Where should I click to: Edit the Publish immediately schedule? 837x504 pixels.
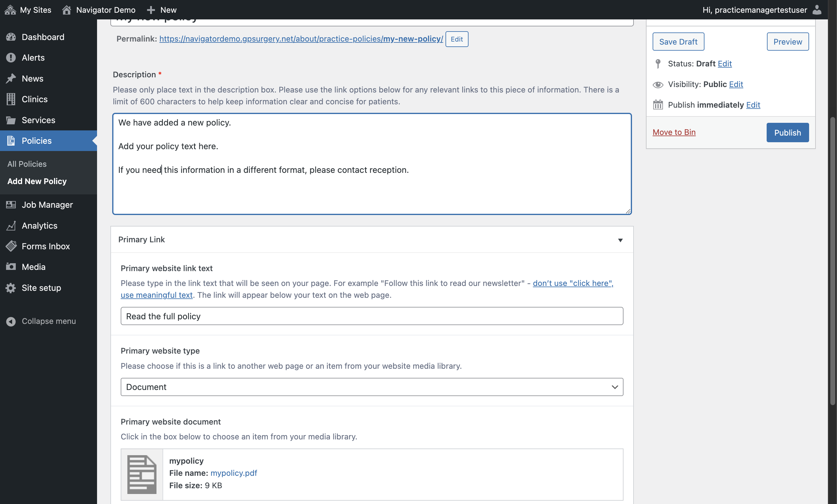753,105
